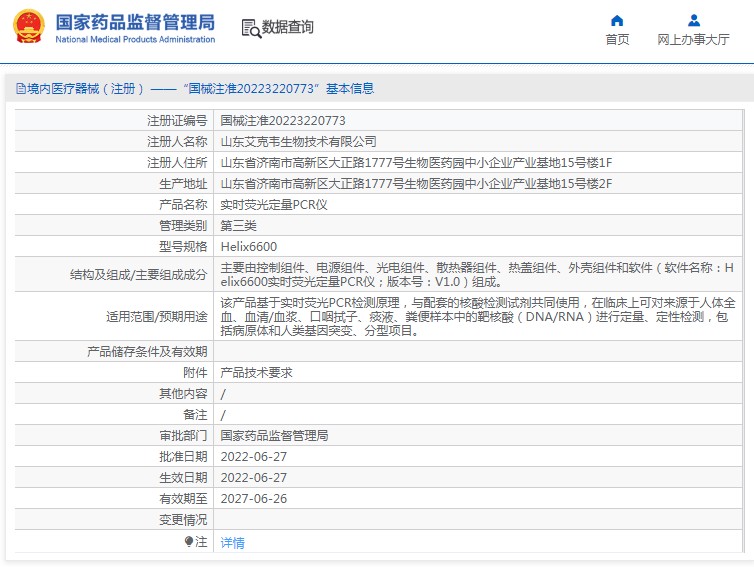Open the 数据查询 data query text
754x567 pixels.
point(288,28)
